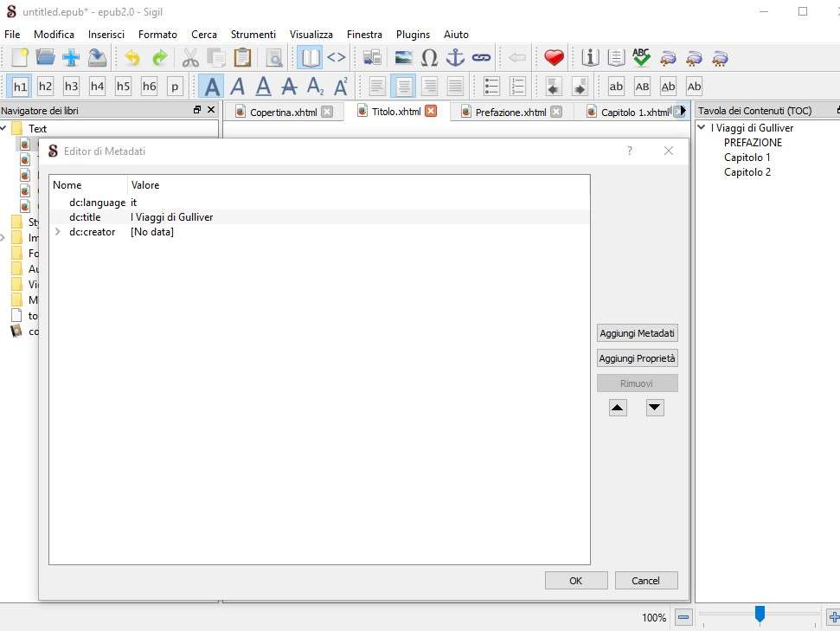
Task: Click the Save disk icon in toolbar
Action: pos(98,58)
